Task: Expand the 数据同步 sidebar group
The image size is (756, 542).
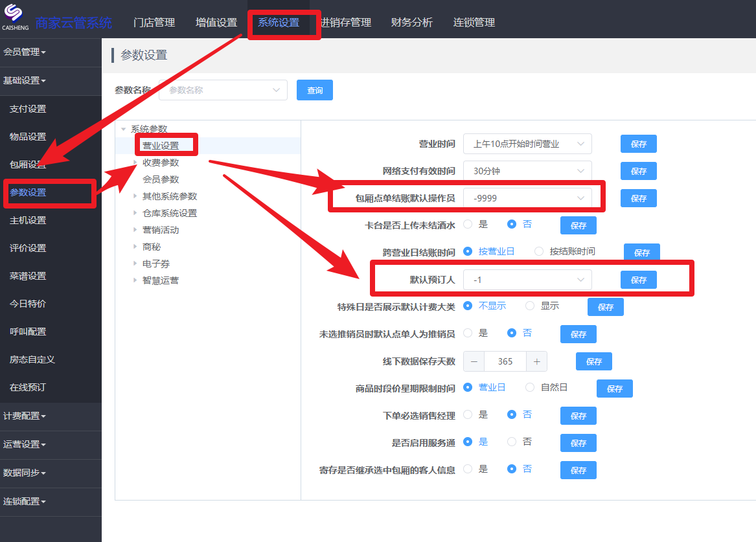Action: pos(24,473)
